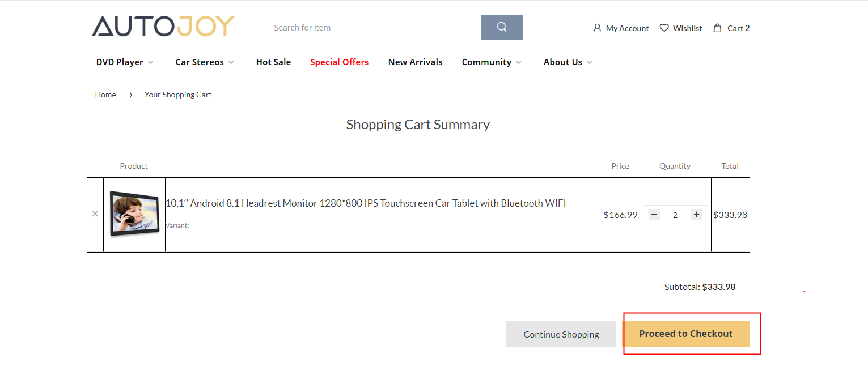Viewport: 868px width, 367px height.
Task: Expand the Community dropdown menu
Action: click(x=519, y=62)
